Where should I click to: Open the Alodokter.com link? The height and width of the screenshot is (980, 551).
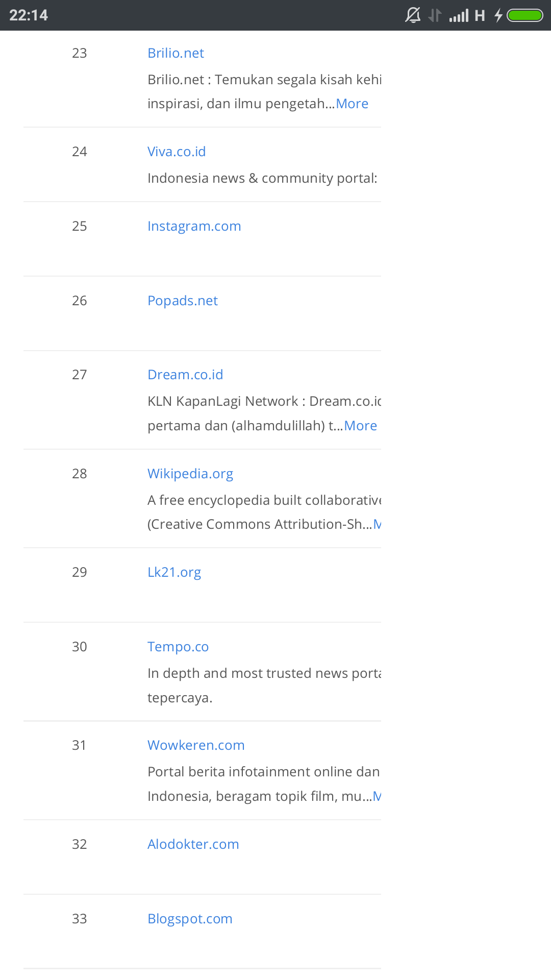tap(193, 844)
